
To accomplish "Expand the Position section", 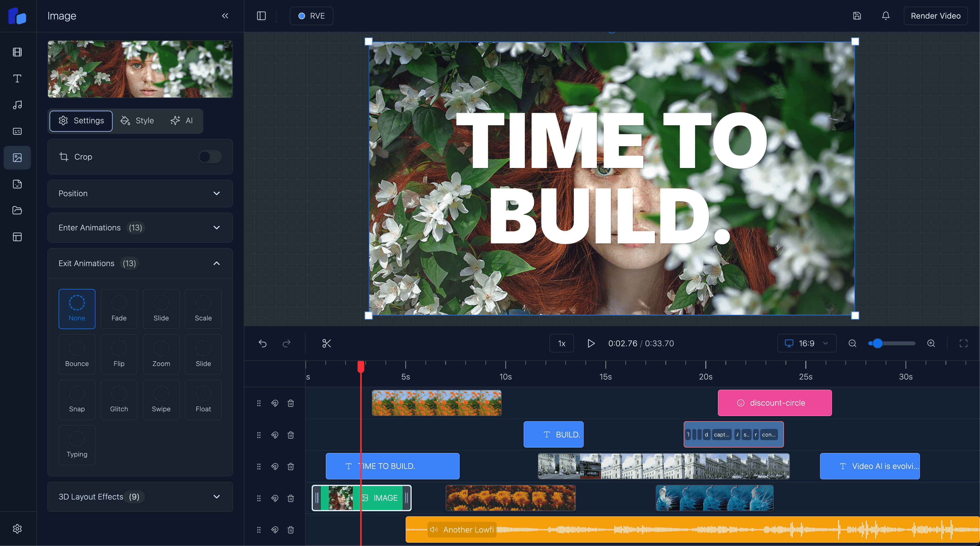I will point(140,193).
